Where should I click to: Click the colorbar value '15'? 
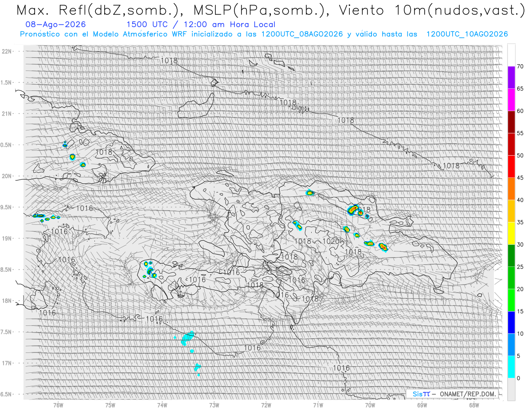(520, 311)
